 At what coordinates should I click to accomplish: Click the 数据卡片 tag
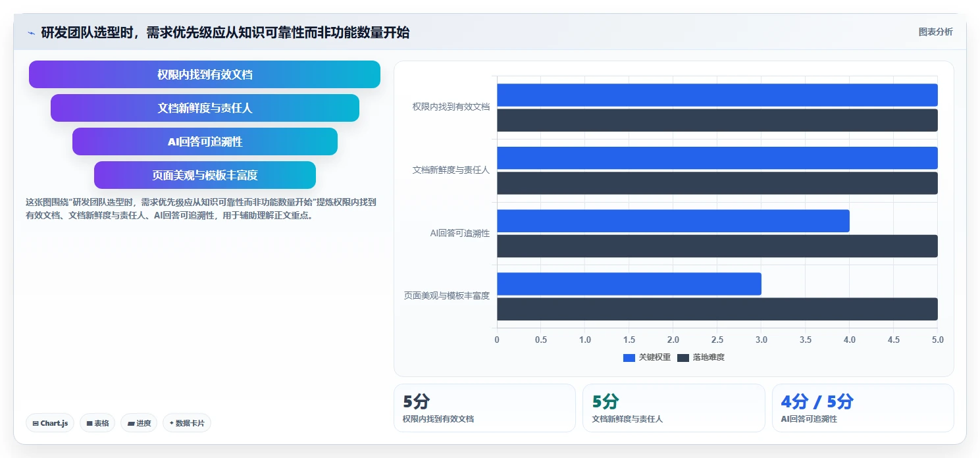click(186, 423)
